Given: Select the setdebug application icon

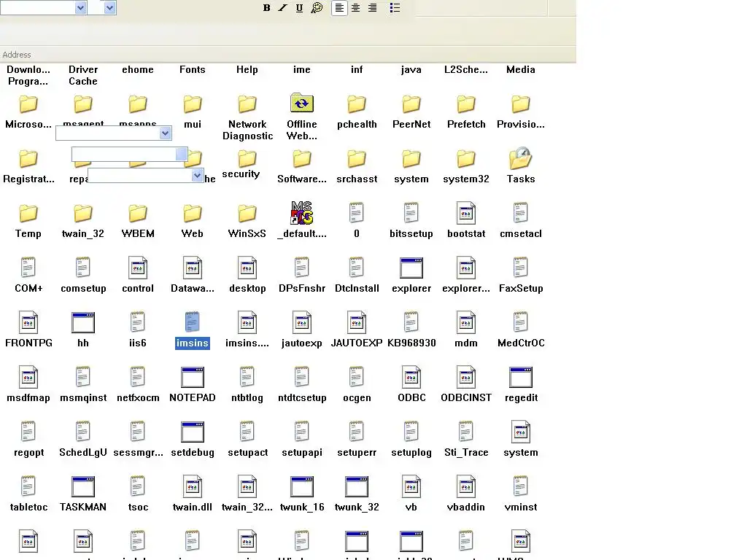Looking at the screenshot, I should [x=193, y=432].
